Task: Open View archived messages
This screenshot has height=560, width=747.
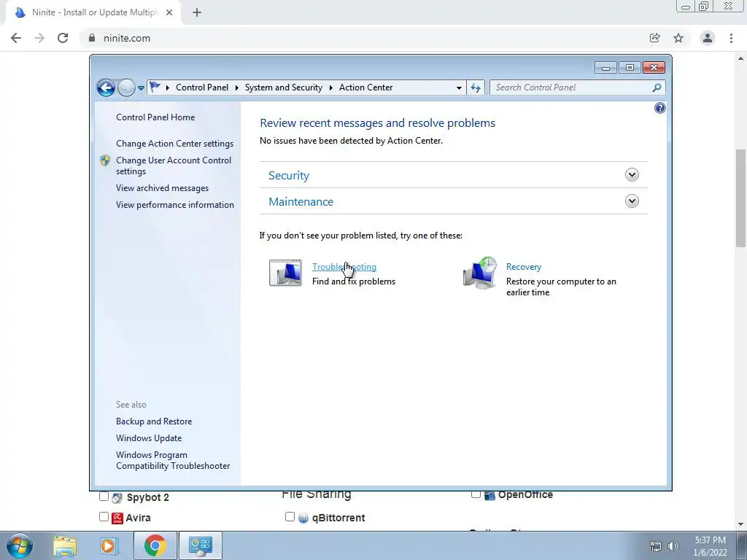Action: click(x=163, y=188)
